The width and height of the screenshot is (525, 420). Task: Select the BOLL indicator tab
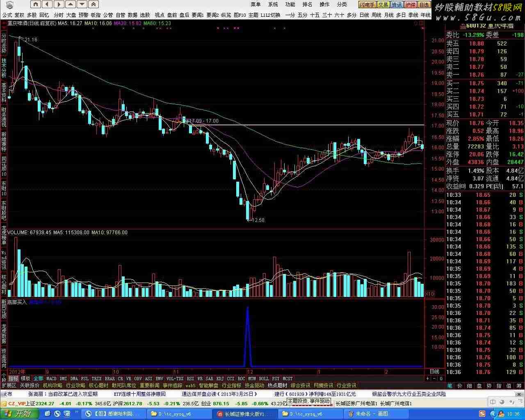[x=264, y=379]
